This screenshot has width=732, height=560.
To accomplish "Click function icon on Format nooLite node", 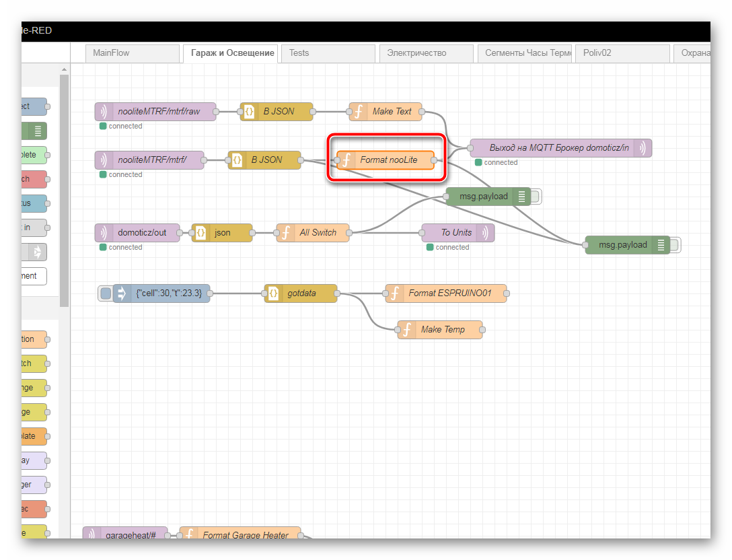I will click(x=346, y=160).
